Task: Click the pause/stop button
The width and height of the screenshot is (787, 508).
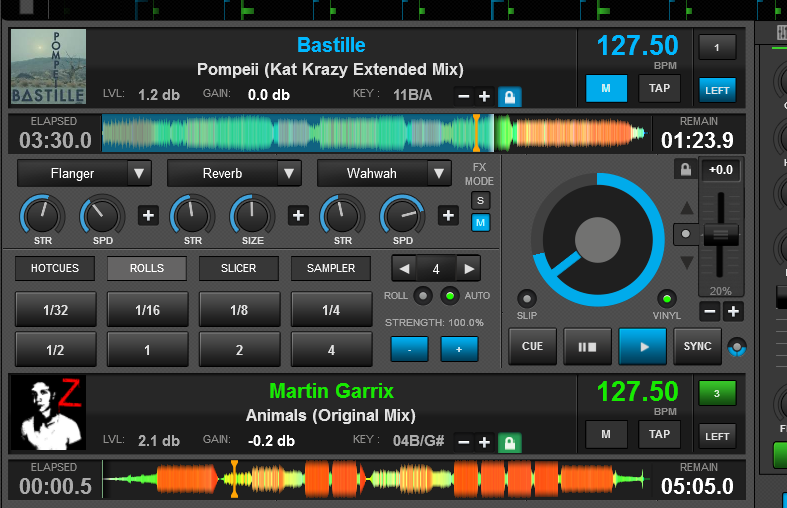Action: pyautogui.click(x=587, y=346)
